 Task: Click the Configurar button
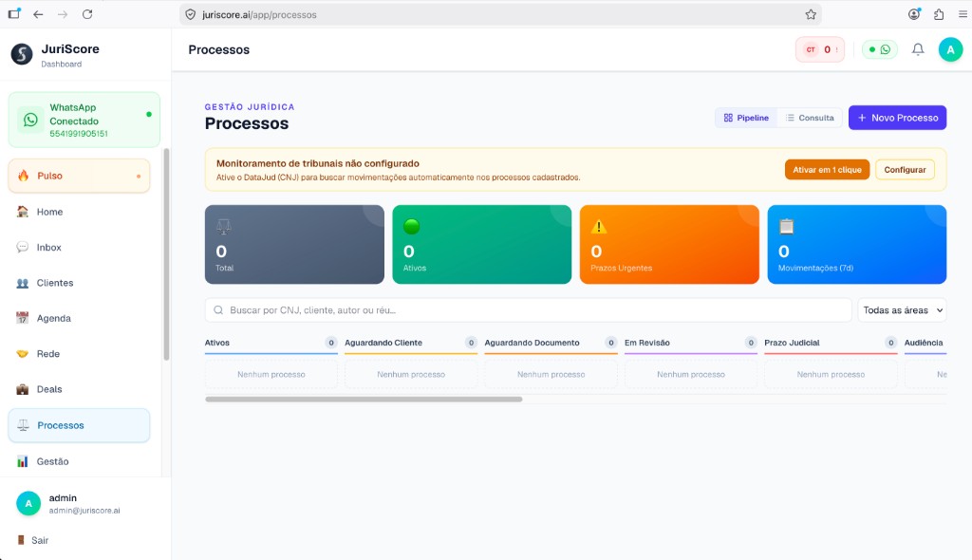(x=905, y=170)
